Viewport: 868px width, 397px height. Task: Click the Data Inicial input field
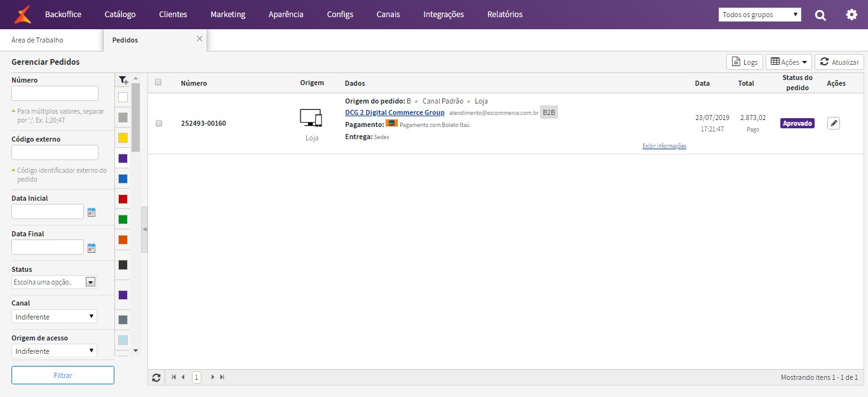pyautogui.click(x=48, y=212)
